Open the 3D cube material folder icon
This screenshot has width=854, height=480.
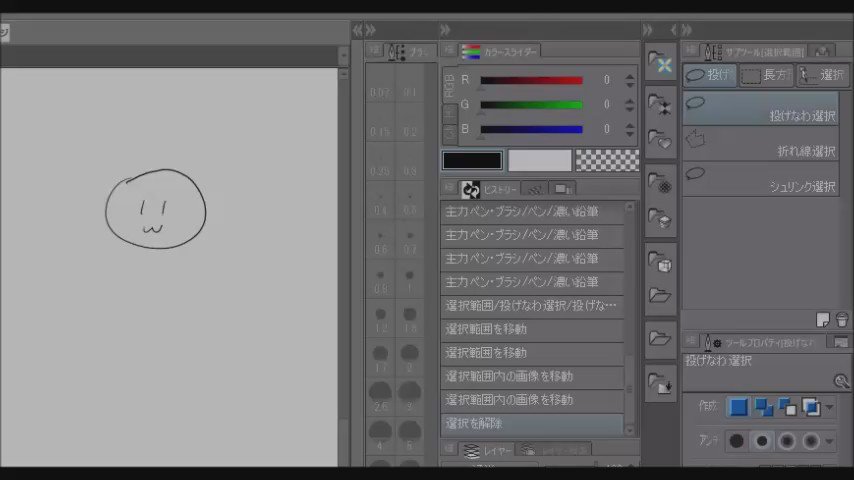click(660, 262)
